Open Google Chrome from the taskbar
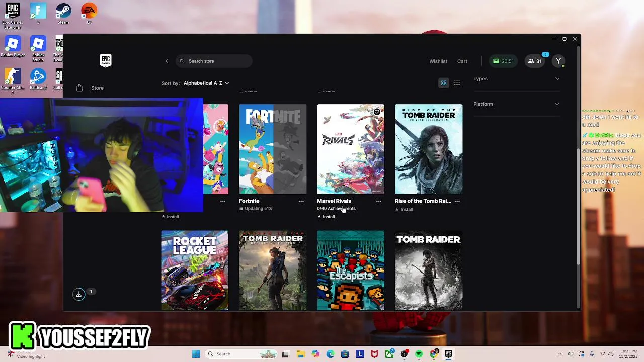 click(434, 354)
